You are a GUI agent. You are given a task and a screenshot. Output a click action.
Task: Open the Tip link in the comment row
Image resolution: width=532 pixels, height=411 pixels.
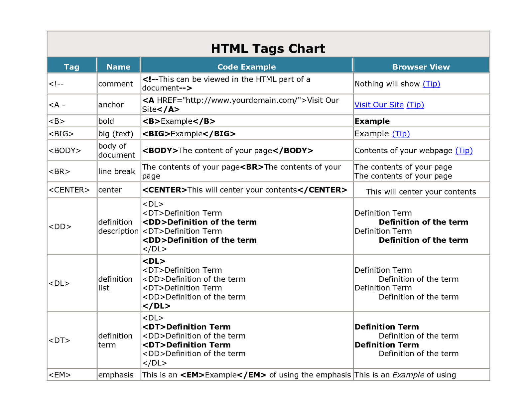tap(431, 84)
